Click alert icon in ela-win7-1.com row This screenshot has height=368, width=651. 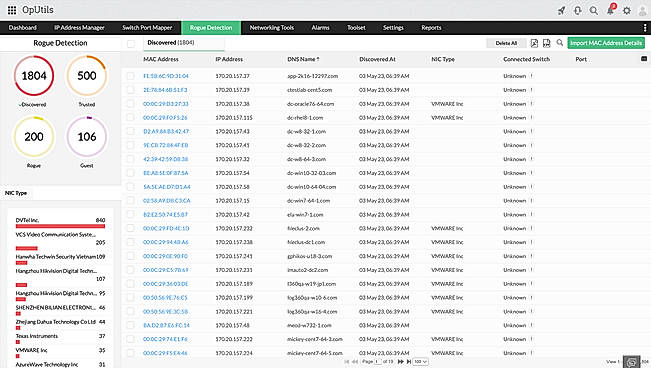tap(531, 215)
